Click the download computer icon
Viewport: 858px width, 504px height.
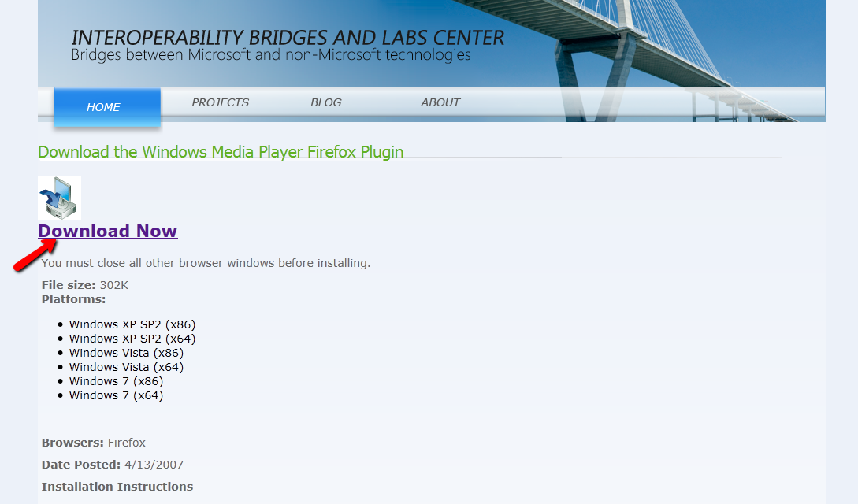point(60,198)
